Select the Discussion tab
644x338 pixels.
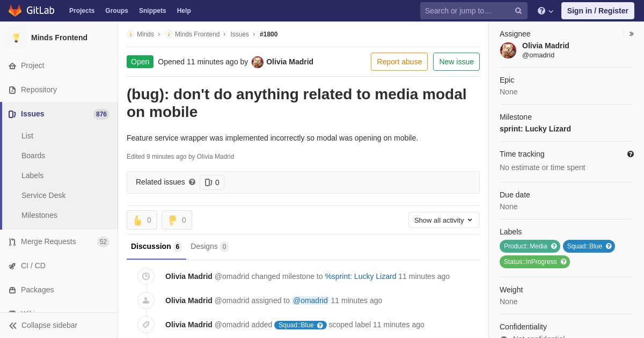pyautogui.click(x=156, y=246)
